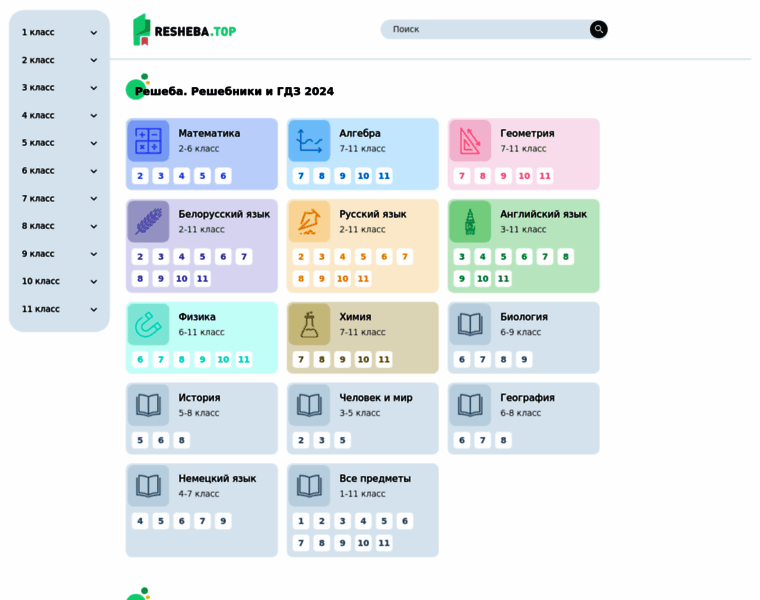Screen dimensions: 760x600
Task: Click the Физика magnet icon
Action: (148, 324)
